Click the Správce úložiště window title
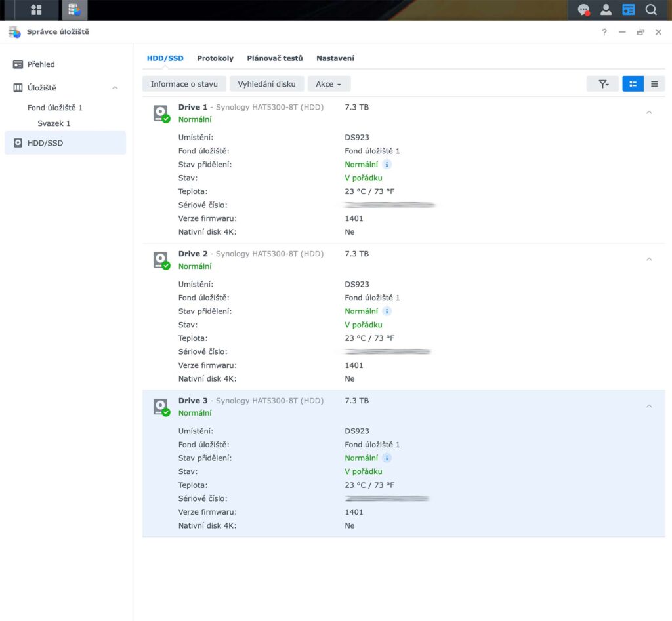 click(58, 32)
